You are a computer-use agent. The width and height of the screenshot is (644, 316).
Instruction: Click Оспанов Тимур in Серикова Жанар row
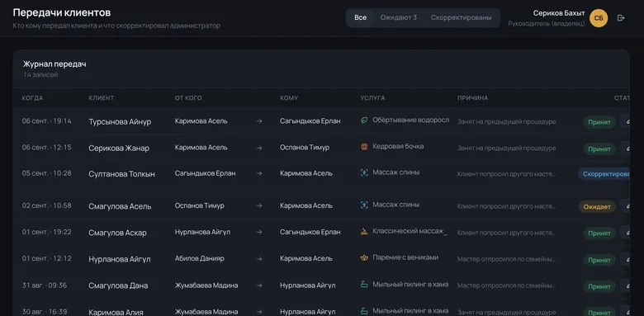[305, 148]
